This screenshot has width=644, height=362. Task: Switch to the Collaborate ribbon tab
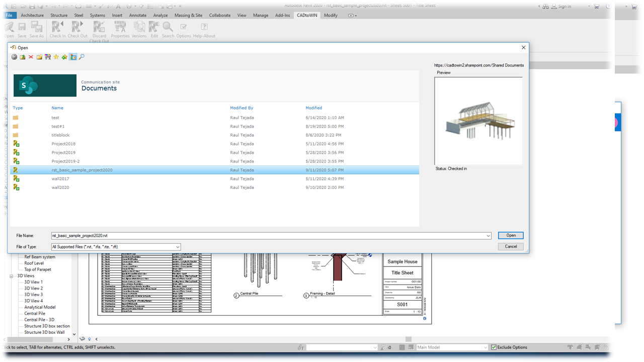(x=220, y=16)
